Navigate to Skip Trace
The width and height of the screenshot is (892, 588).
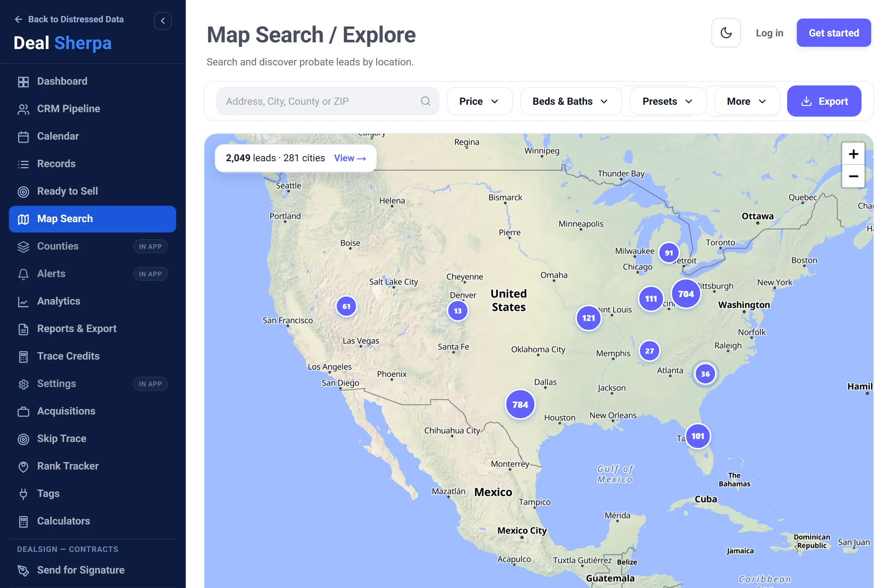click(92, 439)
